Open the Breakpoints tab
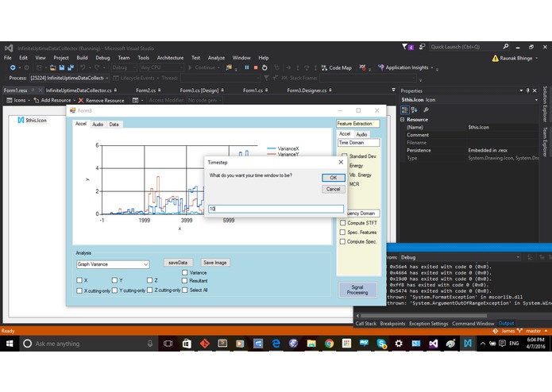Viewport: 552px width, 392px height. [392, 324]
